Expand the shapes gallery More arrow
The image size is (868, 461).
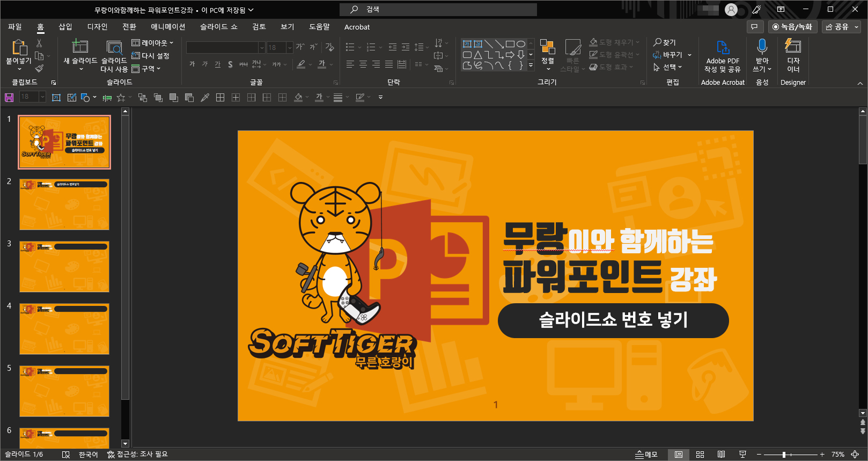click(x=531, y=65)
